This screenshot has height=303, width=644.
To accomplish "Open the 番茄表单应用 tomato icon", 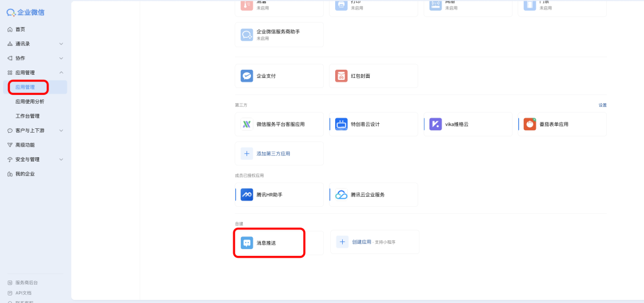I will tap(530, 124).
